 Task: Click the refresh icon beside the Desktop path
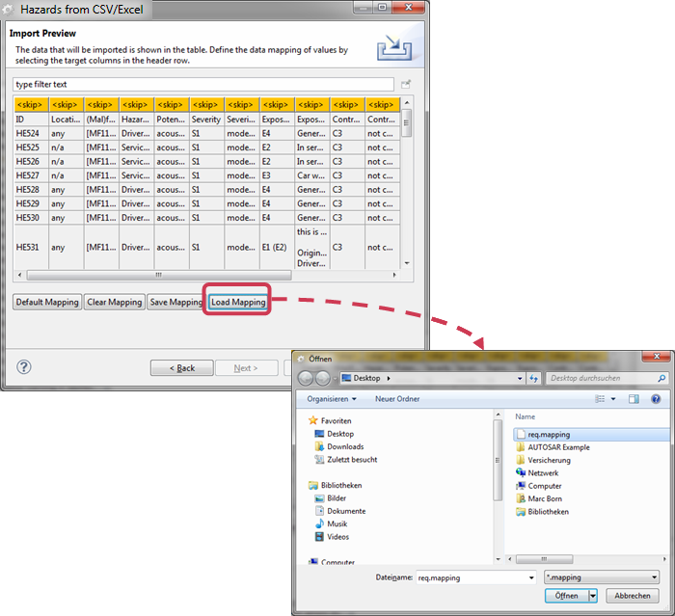(534, 379)
